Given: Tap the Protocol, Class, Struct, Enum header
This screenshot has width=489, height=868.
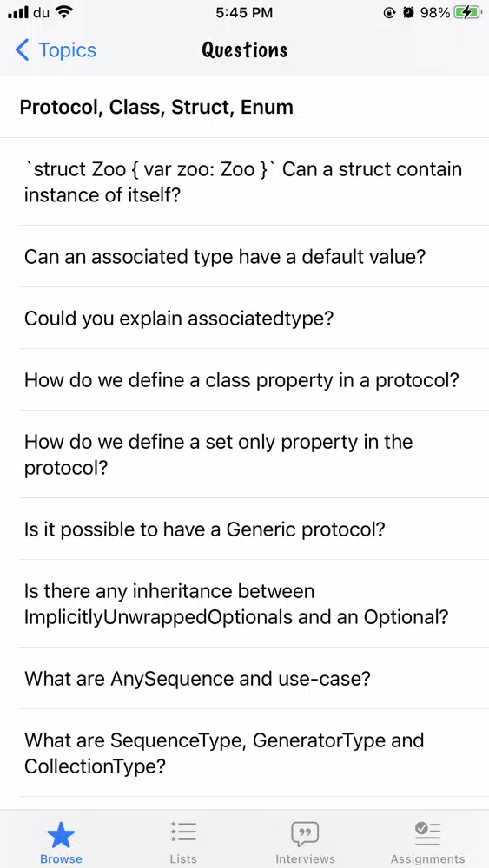Looking at the screenshot, I should pyautogui.click(x=156, y=107).
